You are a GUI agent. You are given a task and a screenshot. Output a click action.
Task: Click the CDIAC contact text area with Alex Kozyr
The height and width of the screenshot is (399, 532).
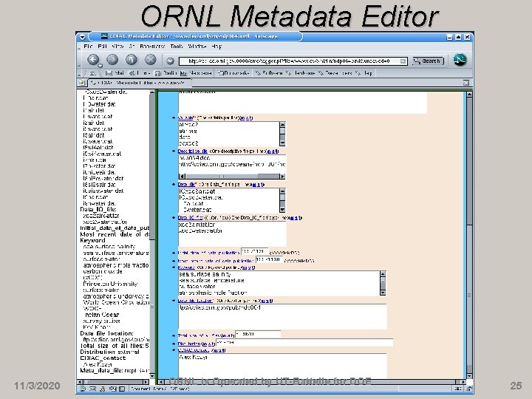point(282,366)
